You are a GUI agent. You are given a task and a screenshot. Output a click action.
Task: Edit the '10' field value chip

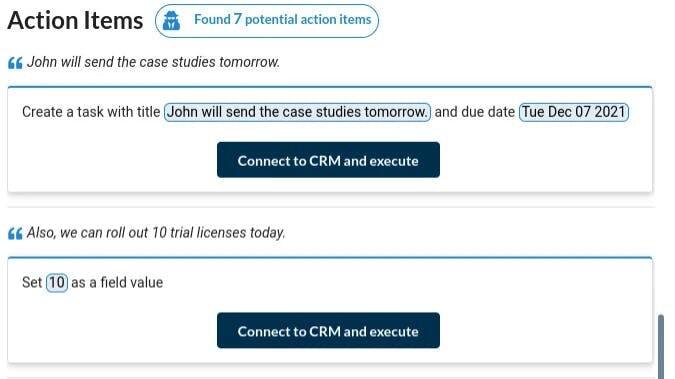pyautogui.click(x=57, y=283)
